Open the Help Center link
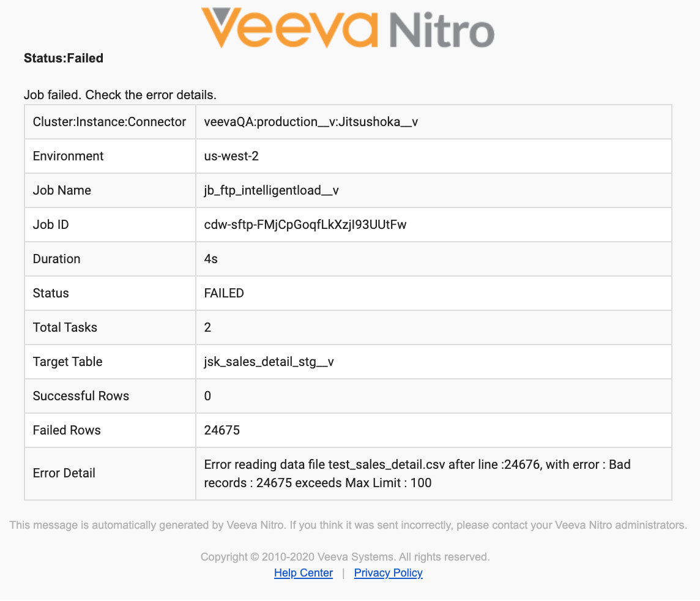The width and height of the screenshot is (700, 601). pyautogui.click(x=303, y=573)
